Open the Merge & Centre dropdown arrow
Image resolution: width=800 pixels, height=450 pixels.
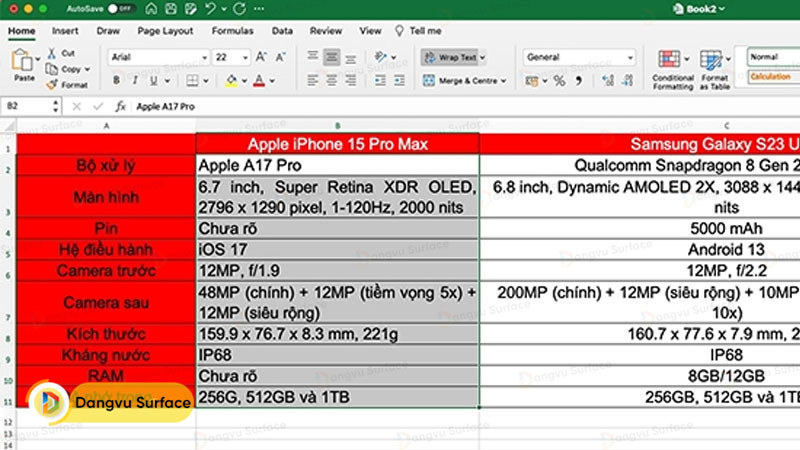coord(505,80)
